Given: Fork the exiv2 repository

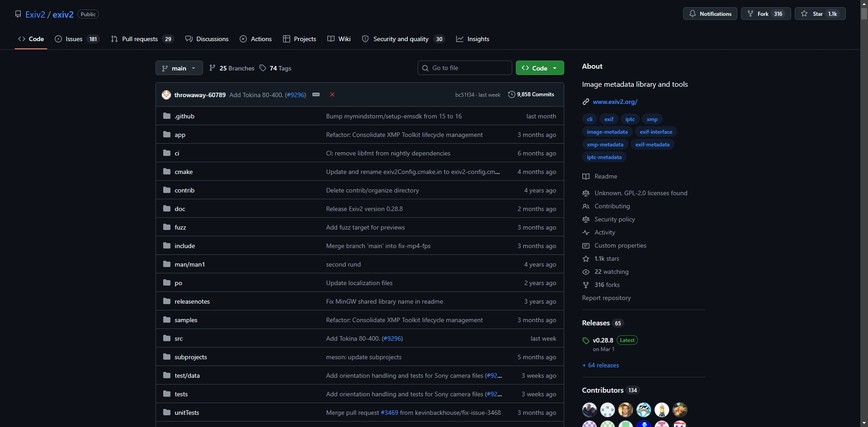Looking at the screenshot, I should pyautogui.click(x=765, y=14).
